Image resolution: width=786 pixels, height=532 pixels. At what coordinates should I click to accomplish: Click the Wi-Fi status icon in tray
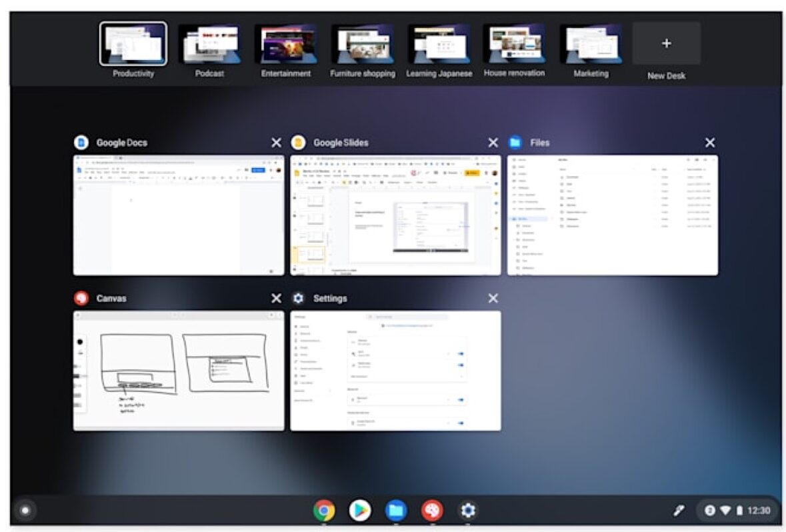725,511
